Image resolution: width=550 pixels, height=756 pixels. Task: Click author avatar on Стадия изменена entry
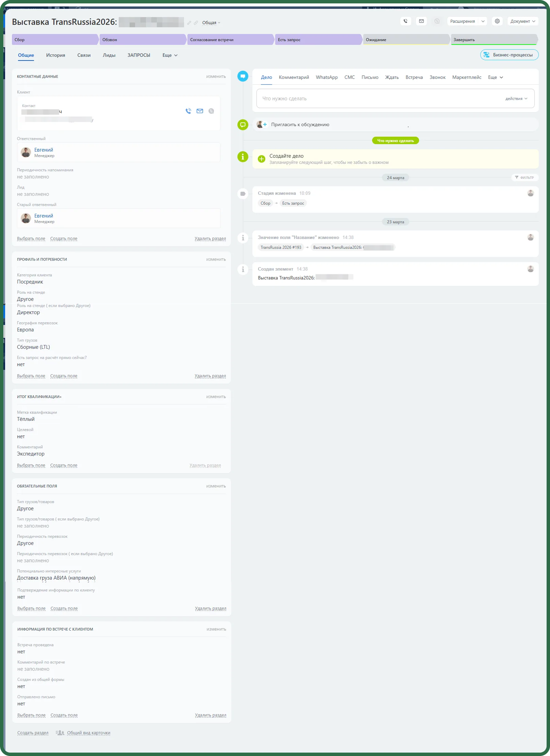[530, 193]
